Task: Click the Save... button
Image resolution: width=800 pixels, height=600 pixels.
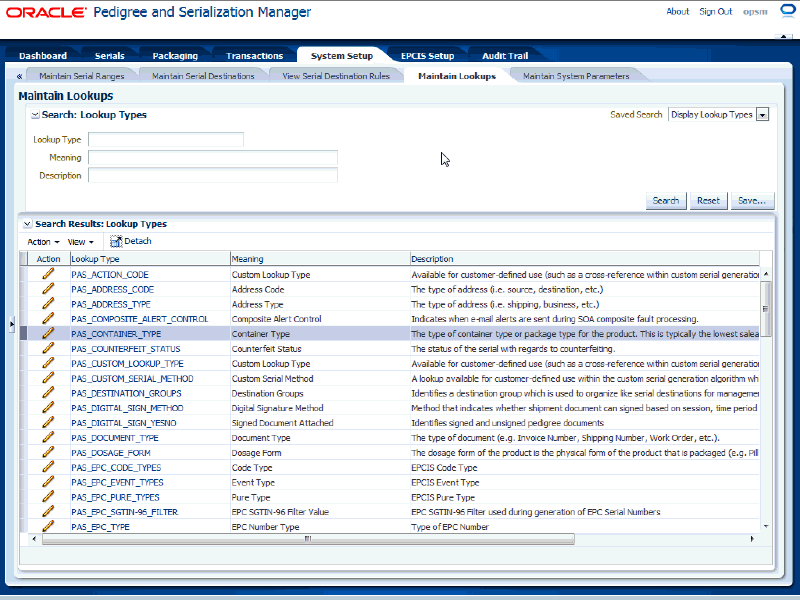Action: pyautogui.click(x=752, y=201)
